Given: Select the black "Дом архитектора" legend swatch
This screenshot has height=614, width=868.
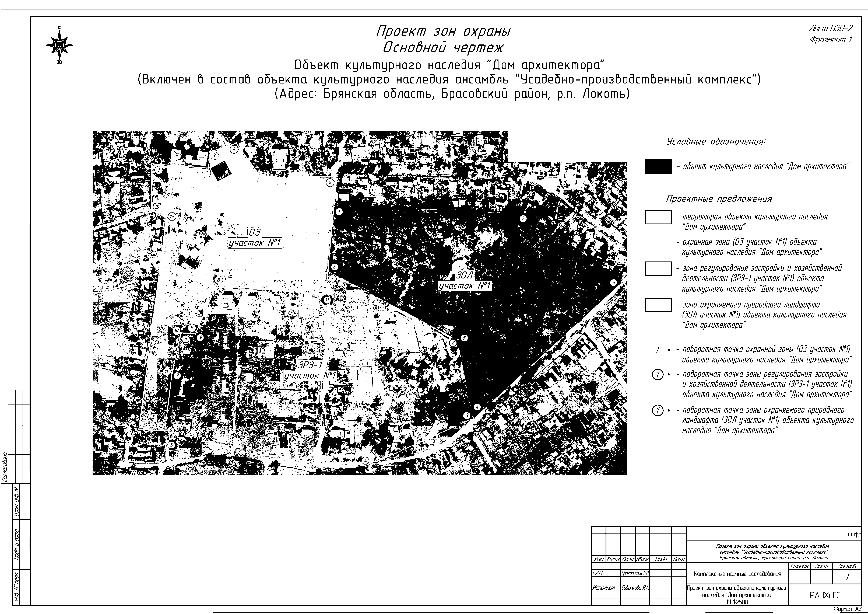Looking at the screenshot, I should point(658,166).
